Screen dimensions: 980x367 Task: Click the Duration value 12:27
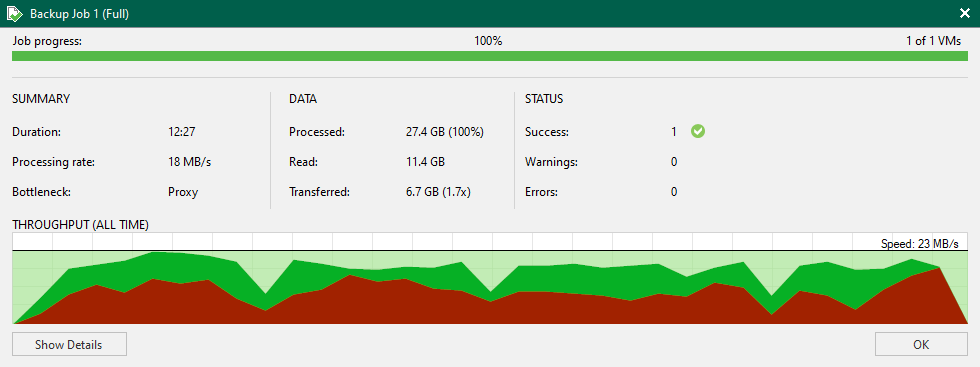click(182, 132)
